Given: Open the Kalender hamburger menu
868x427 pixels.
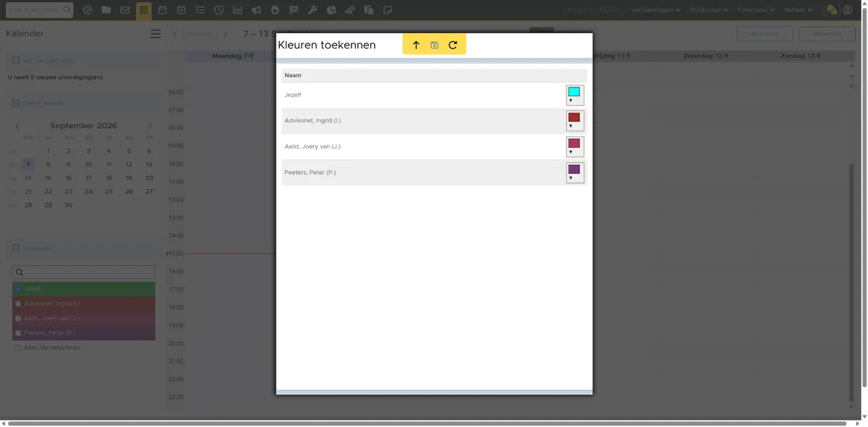Looking at the screenshot, I should (x=156, y=34).
